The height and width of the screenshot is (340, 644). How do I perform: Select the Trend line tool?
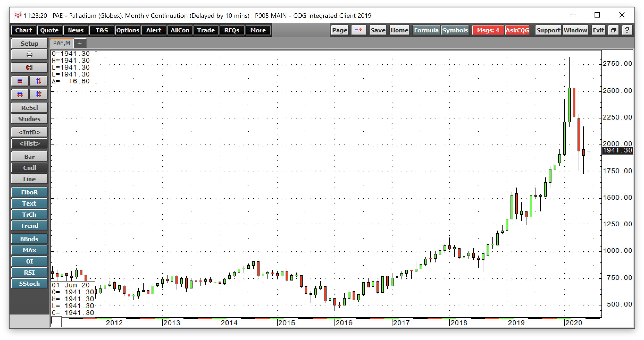[x=29, y=226]
